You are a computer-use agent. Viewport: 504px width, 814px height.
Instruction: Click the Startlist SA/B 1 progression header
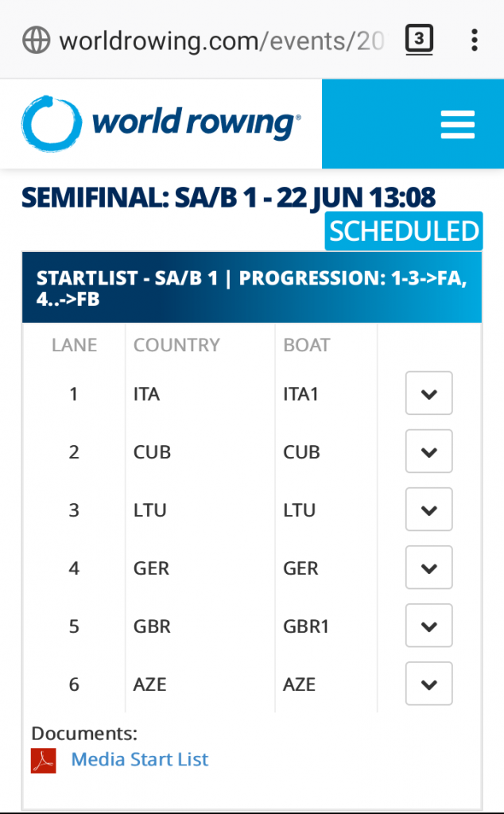coord(252,288)
